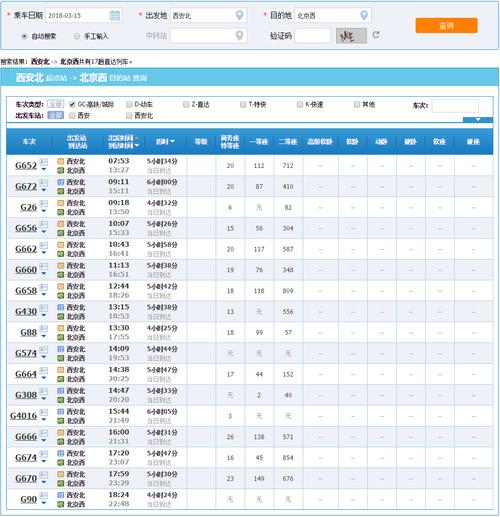Expand details arrow under G672
The image size is (500, 517).
click(x=44, y=190)
